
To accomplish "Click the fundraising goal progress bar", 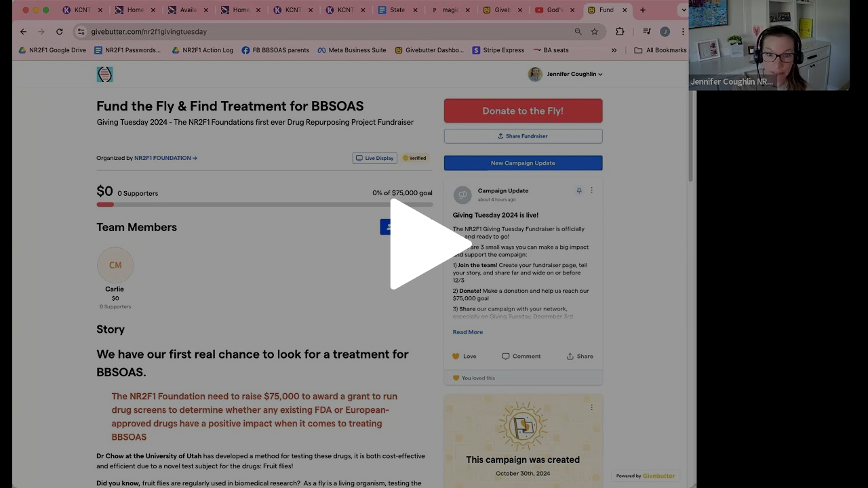I will pyautogui.click(x=264, y=204).
